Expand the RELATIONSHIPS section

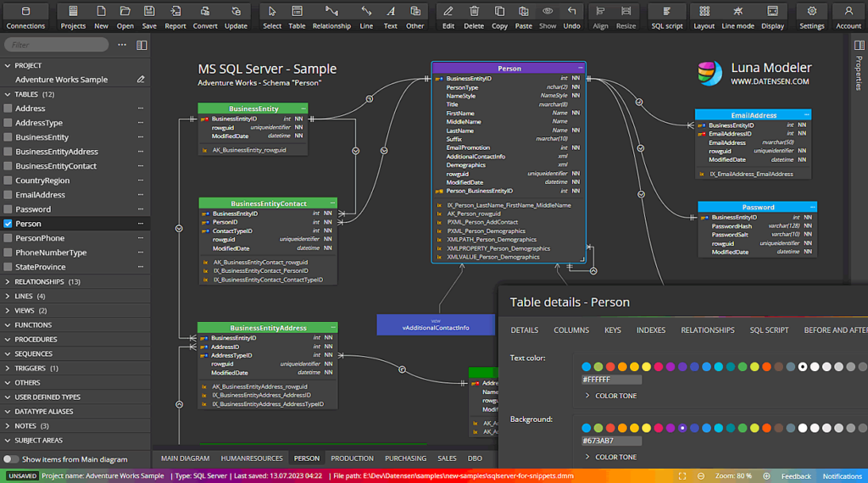click(x=8, y=281)
